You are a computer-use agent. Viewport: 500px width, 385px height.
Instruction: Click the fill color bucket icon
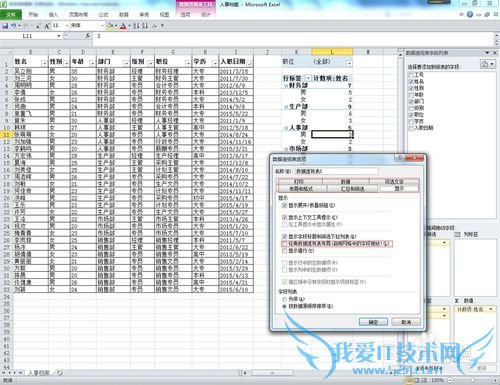coord(110,26)
